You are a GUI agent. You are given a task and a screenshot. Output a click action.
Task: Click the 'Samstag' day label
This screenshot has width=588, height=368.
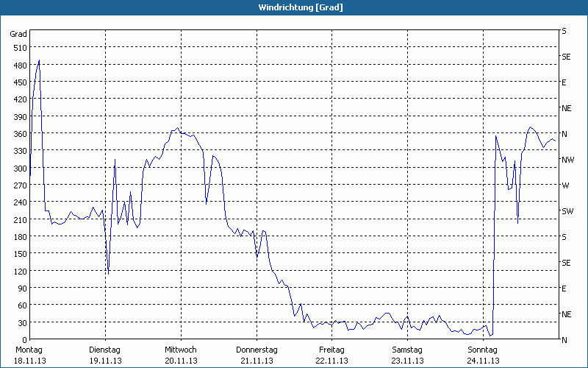[407, 350]
